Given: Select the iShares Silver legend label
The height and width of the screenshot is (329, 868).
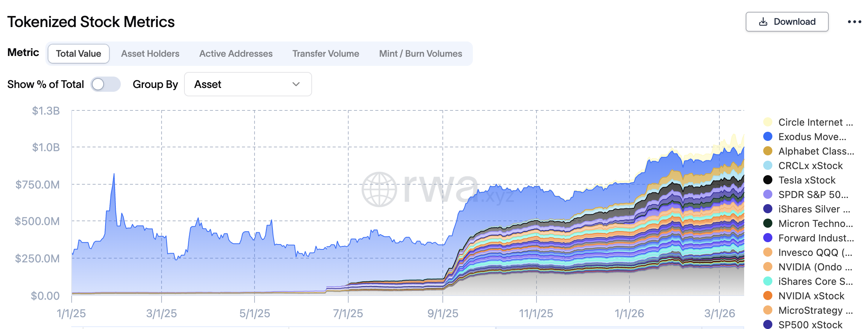Looking at the screenshot, I should pyautogui.click(x=814, y=209).
